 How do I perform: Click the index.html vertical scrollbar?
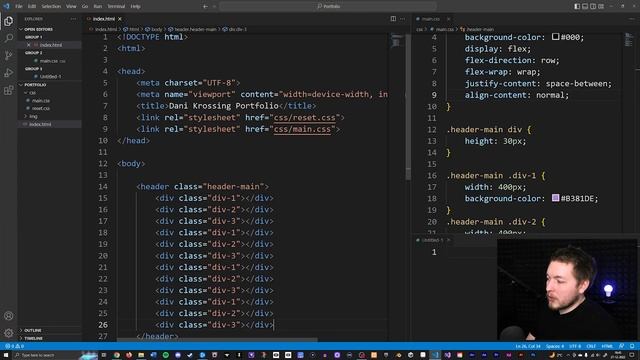[x=408, y=107]
